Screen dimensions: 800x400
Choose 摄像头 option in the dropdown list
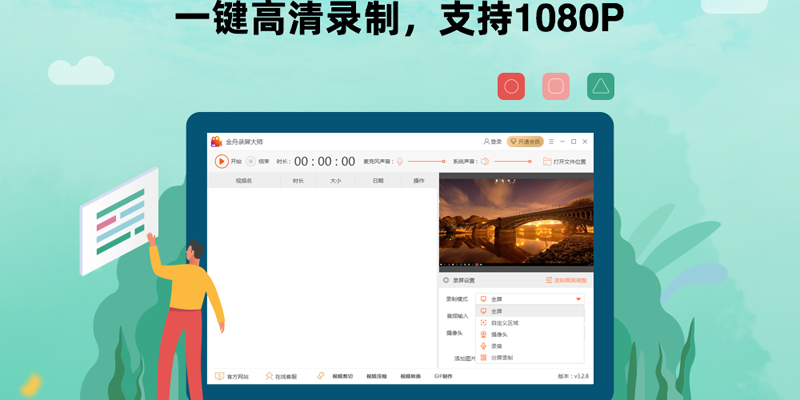tap(499, 334)
